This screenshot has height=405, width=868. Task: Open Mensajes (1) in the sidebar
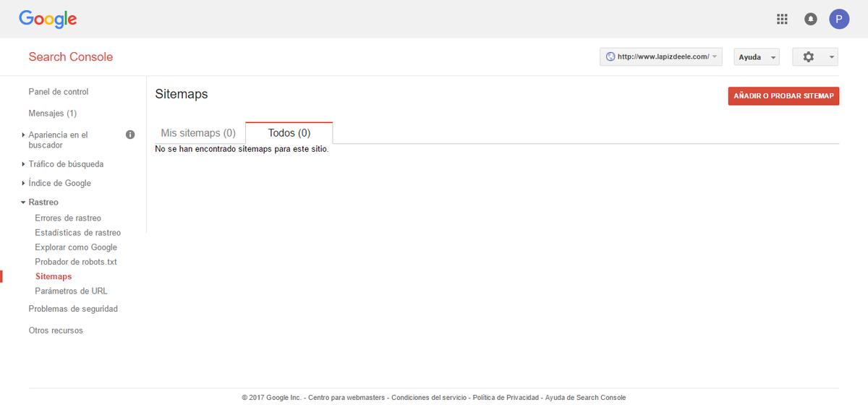tap(52, 114)
